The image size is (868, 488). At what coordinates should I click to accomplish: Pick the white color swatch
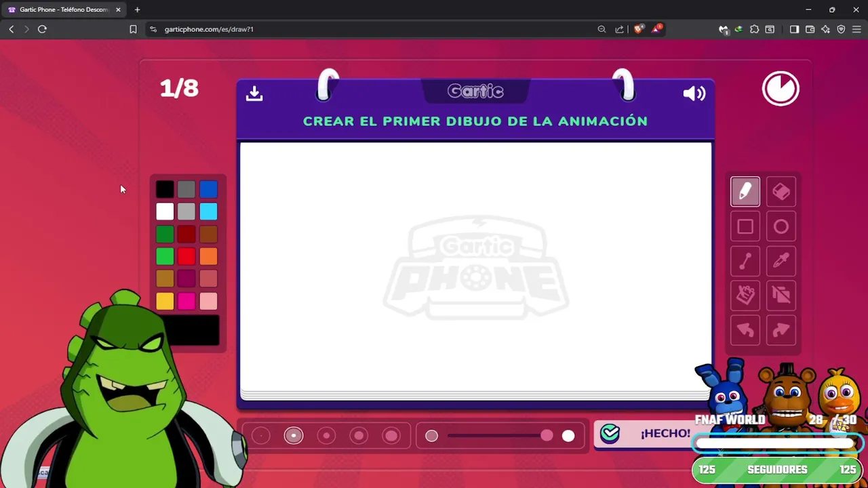pos(165,212)
